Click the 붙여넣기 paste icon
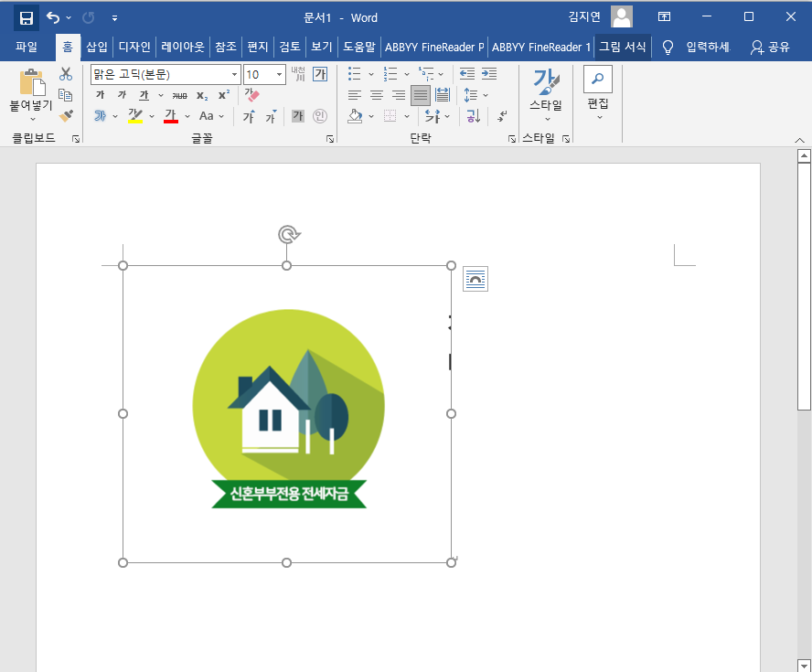Image resolution: width=812 pixels, height=672 pixels. pyautogui.click(x=32, y=82)
